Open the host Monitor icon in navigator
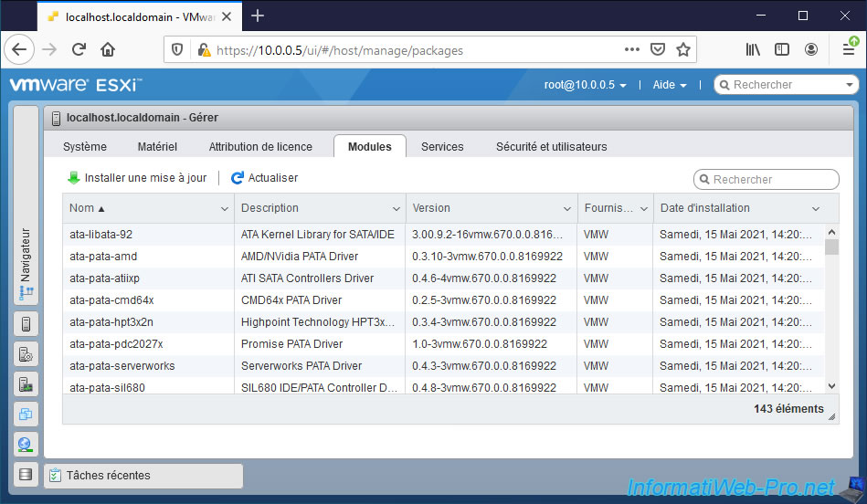This screenshot has width=867, height=504. [x=26, y=383]
